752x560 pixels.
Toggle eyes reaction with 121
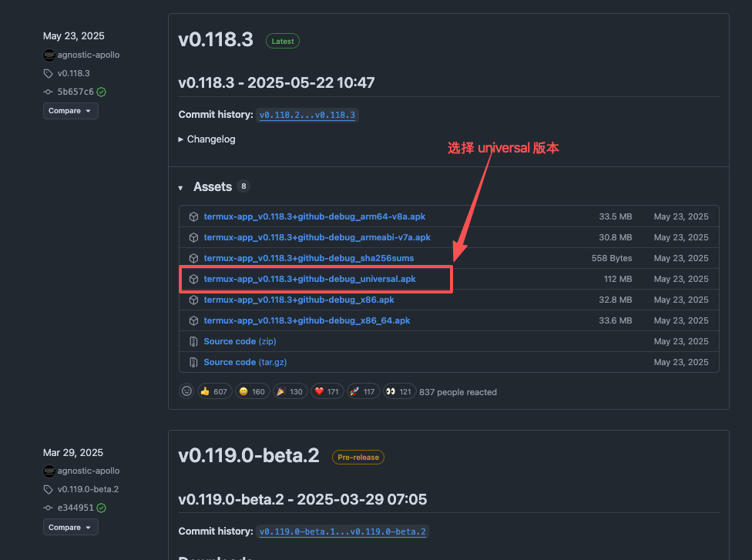[x=399, y=391]
